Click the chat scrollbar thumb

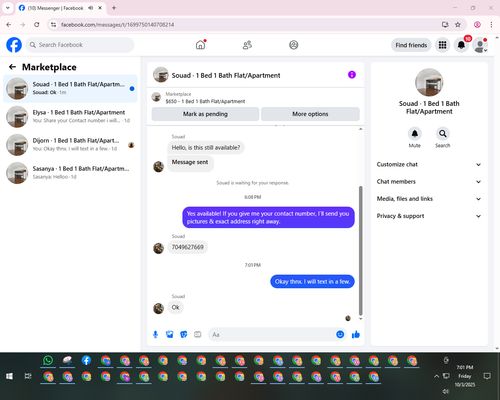tap(360, 251)
